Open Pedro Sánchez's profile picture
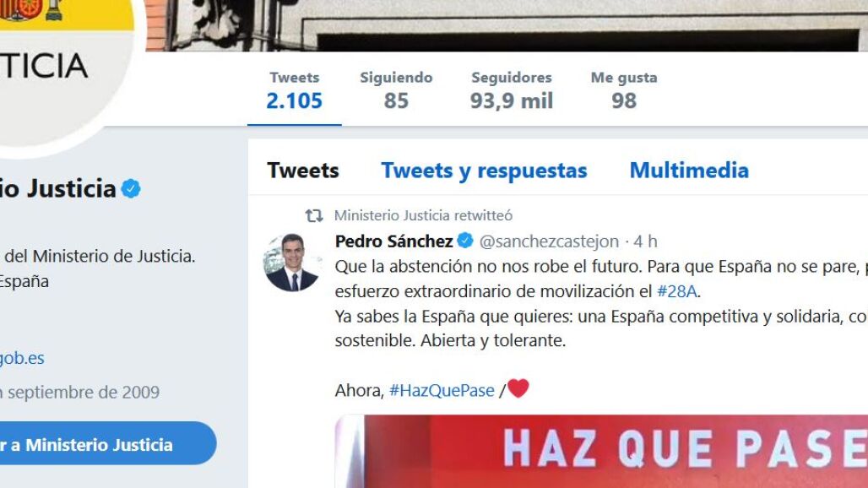The width and height of the screenshot is (868, 488). pos(292,263)
